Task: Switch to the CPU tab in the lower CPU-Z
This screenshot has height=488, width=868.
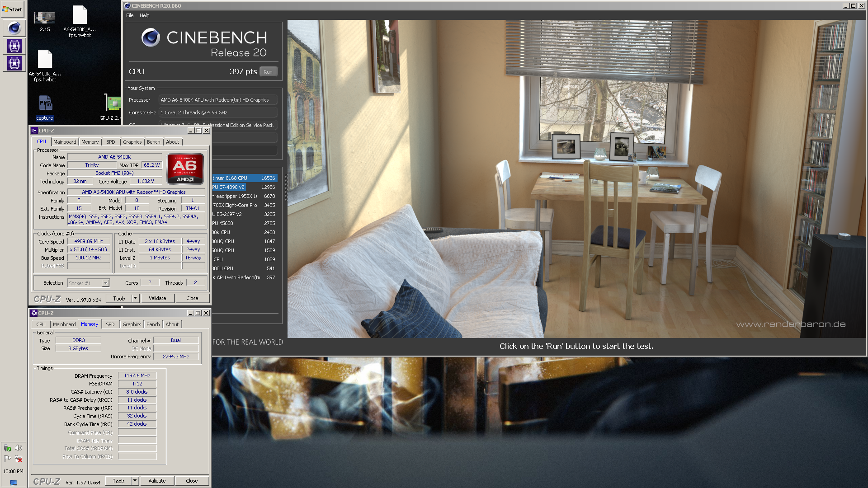Action: [x=41, y=324]
